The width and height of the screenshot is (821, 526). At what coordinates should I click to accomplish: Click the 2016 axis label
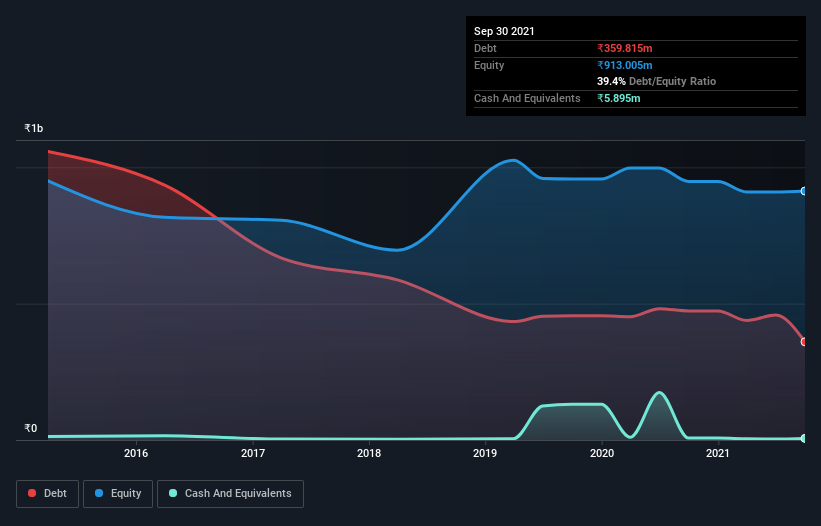tap(136, 453)
